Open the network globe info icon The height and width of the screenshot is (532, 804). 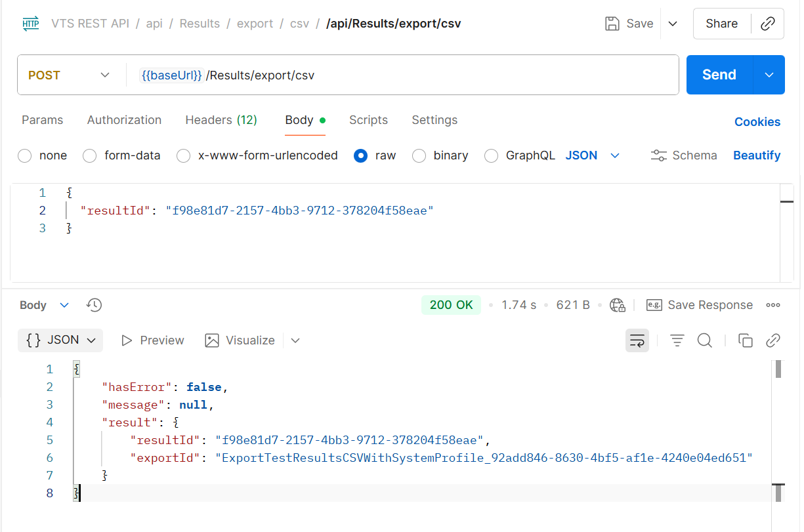coord(617,305)
